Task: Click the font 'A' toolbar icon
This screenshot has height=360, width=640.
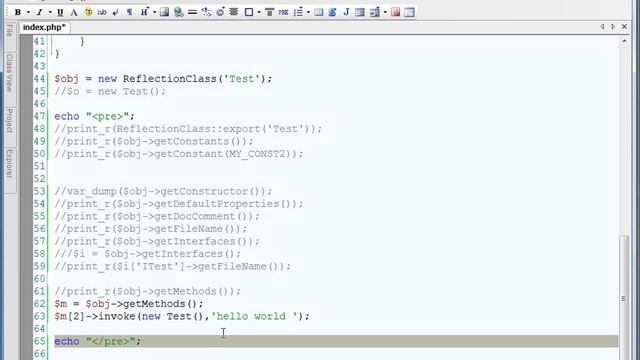Action: [x=74, y=12]
